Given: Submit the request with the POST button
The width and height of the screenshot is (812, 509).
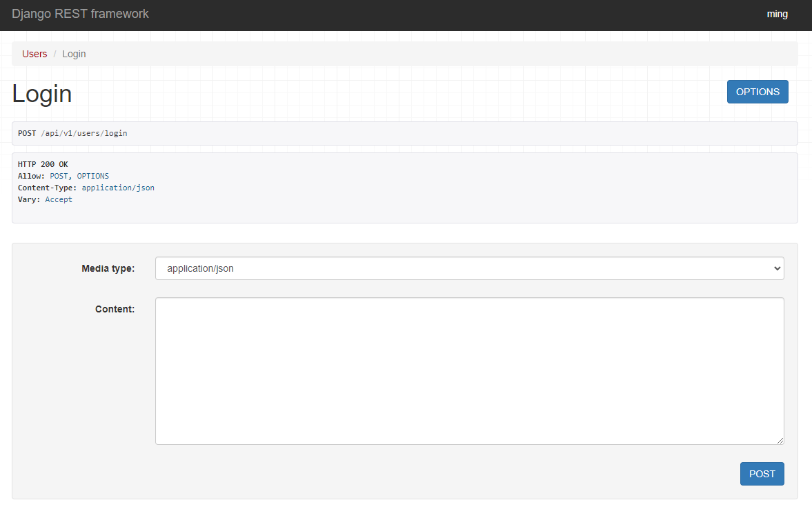Looking at the screenshot, I should pos(762,474).
